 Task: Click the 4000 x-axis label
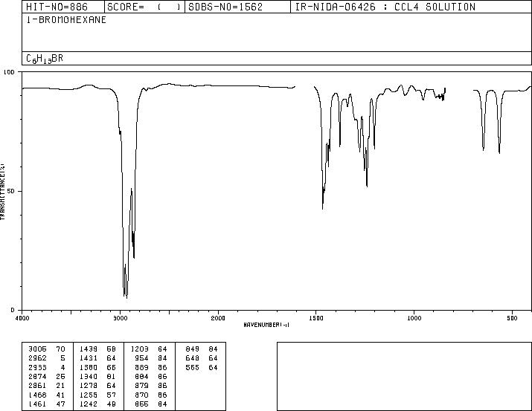pos(22,318)
